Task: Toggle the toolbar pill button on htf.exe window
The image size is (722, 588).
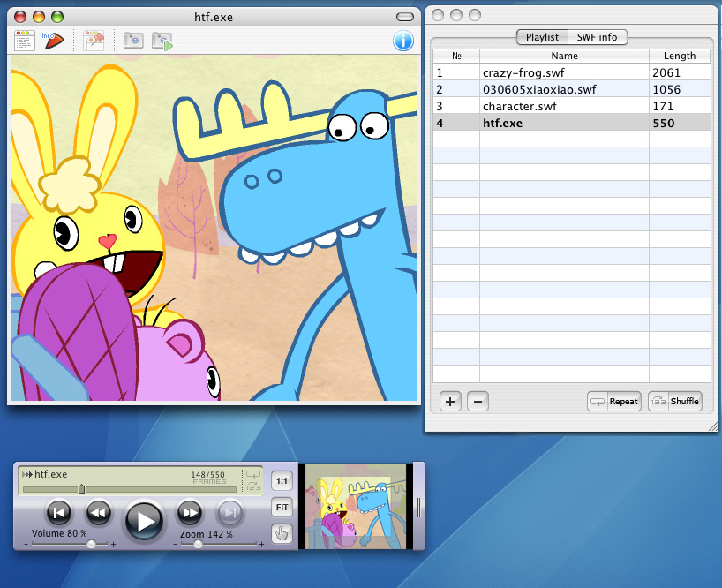Action: (405, 17)
